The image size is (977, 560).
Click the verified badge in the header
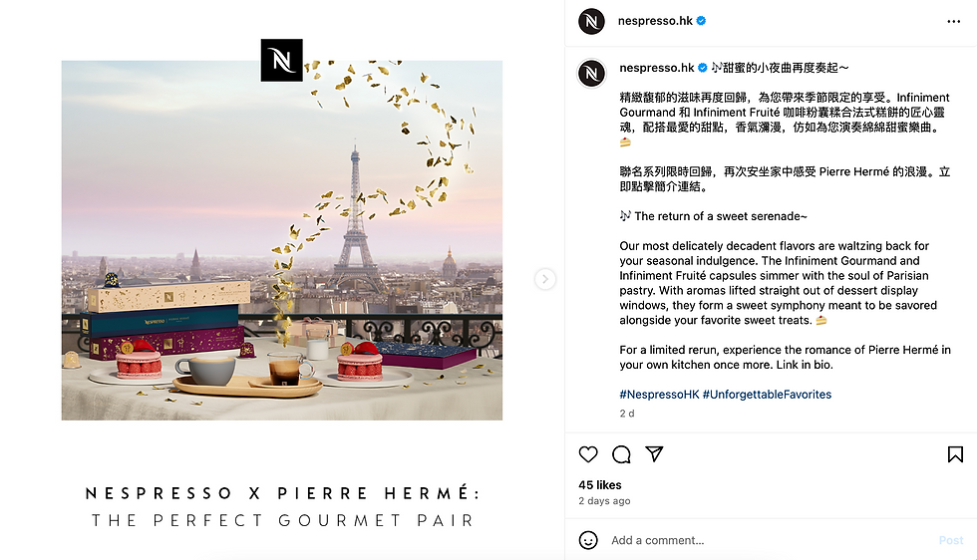click(701, 21)
